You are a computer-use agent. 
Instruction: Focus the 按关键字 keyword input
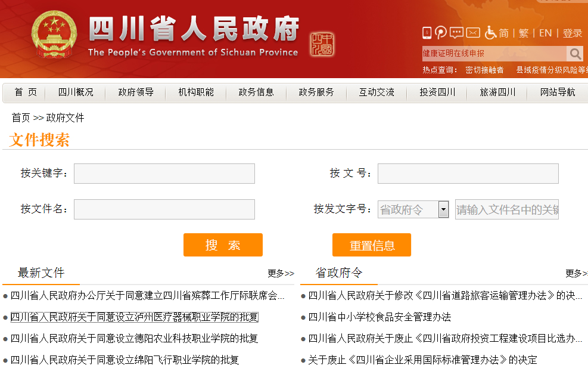click(x=164, y=174)
